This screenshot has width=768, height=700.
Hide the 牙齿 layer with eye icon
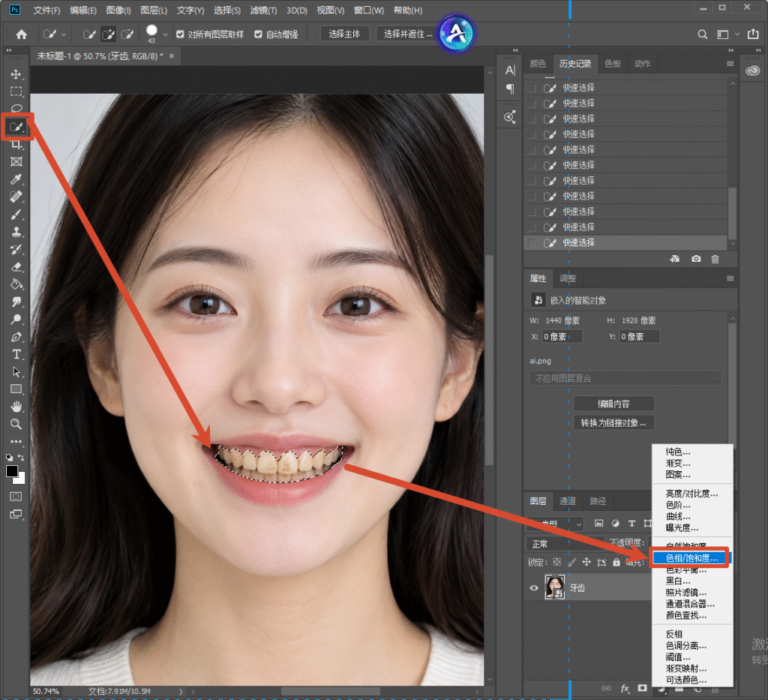[534, 587]
